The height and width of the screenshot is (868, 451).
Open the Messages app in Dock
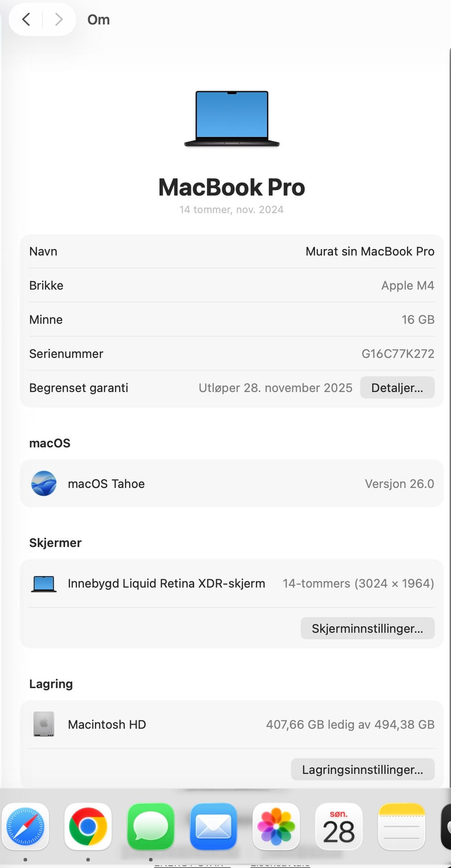tap(151, 827)
